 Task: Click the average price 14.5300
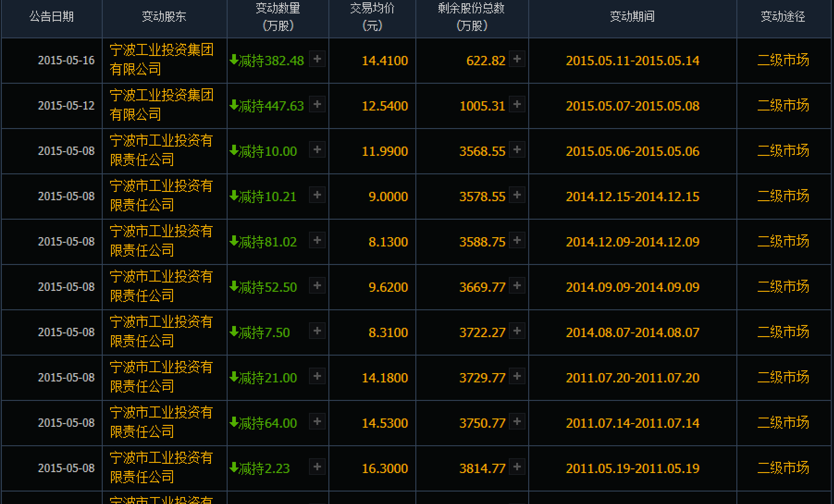pyautogui.click(x=385, y=423)
